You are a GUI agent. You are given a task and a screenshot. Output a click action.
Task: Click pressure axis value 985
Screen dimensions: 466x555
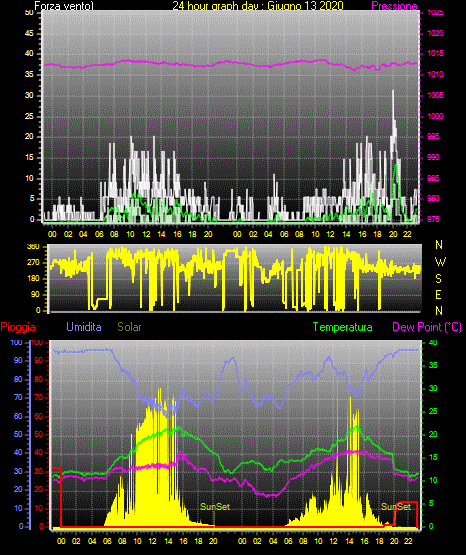coord(433,178)
